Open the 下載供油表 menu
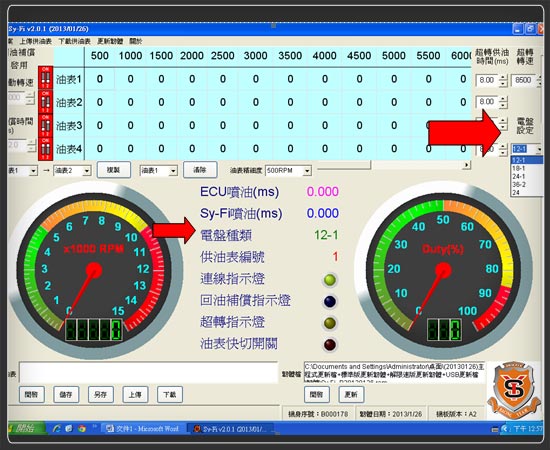550x450 pixels. [75, 41]
